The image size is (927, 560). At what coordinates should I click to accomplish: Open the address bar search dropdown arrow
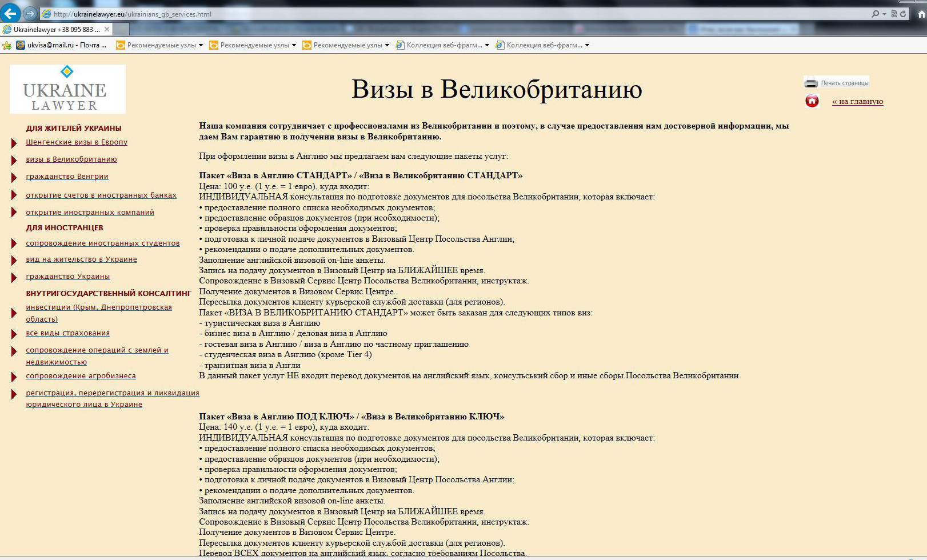(884, 14)
